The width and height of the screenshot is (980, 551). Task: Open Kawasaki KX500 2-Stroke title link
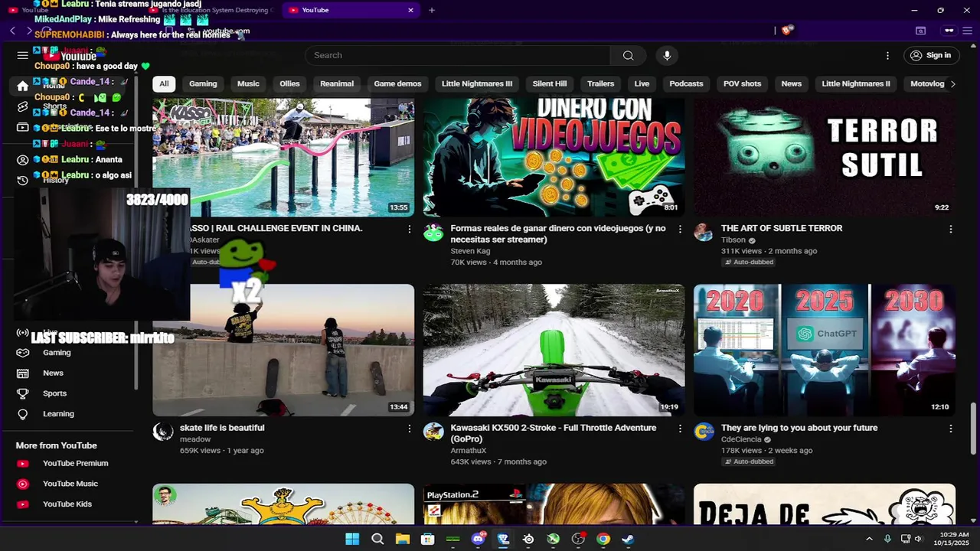(554, 433)
